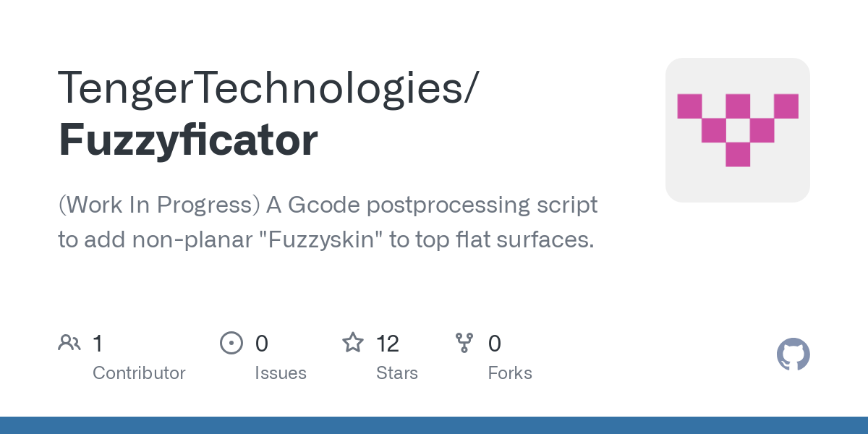Screen dimensions: 868x434
Task: Select the "Contributor" label
Action: [139, 373]
